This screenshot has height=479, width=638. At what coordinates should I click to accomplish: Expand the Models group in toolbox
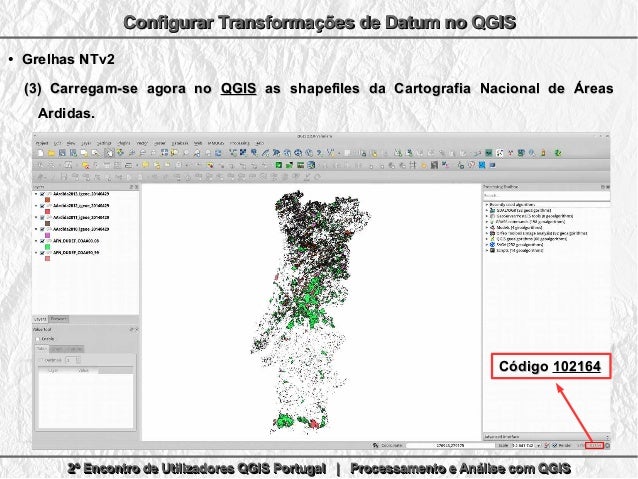(x=487, y=227)
